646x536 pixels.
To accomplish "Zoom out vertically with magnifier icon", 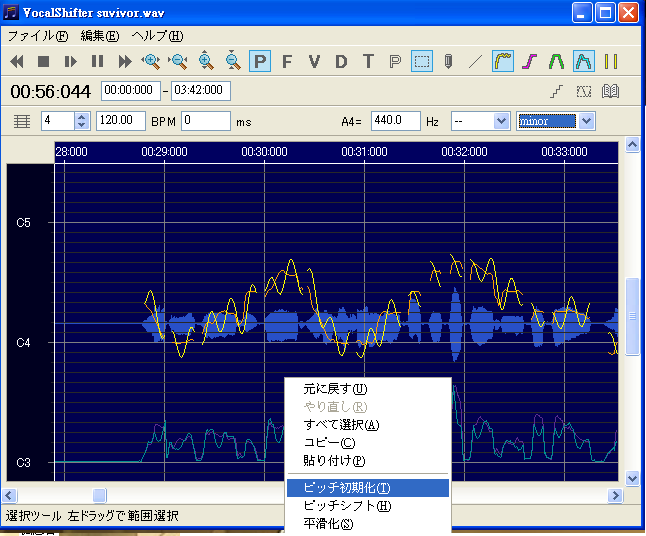I will coord(232,61).
